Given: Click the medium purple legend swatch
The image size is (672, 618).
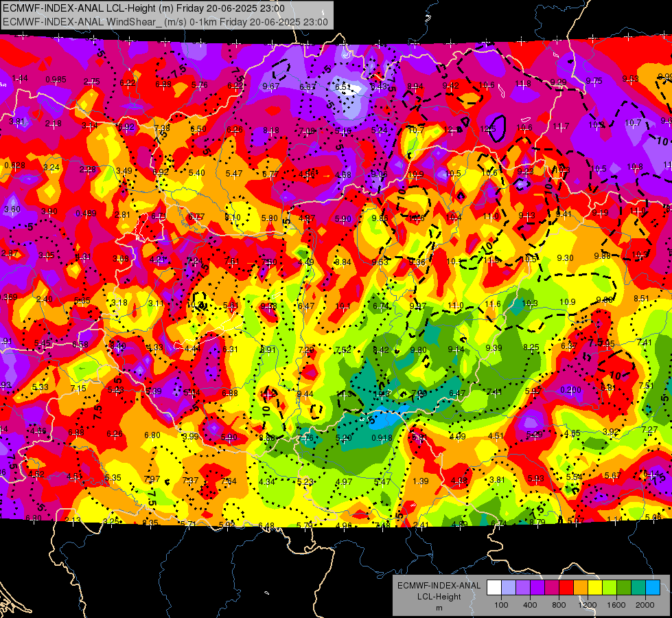Looking at the screenshot, I should click(x=523, y=588).
